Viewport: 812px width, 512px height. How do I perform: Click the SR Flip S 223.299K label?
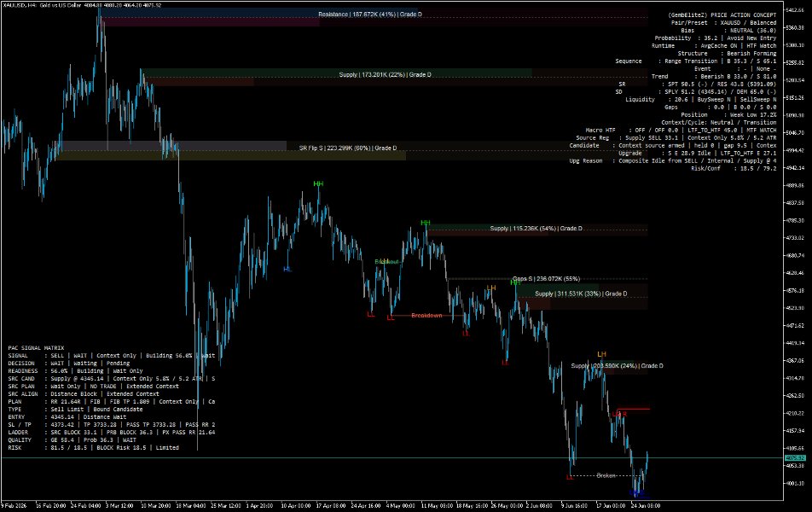348,148
